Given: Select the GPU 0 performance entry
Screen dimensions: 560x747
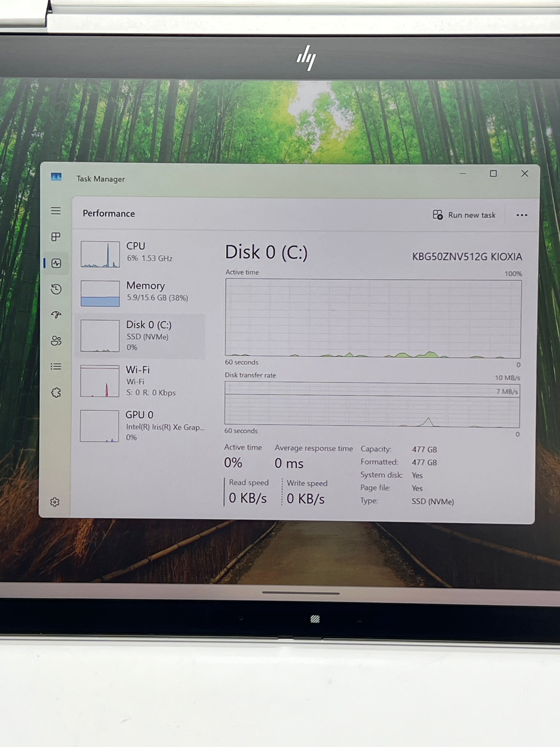Looking at the screenshot, I should pos(140,426).
